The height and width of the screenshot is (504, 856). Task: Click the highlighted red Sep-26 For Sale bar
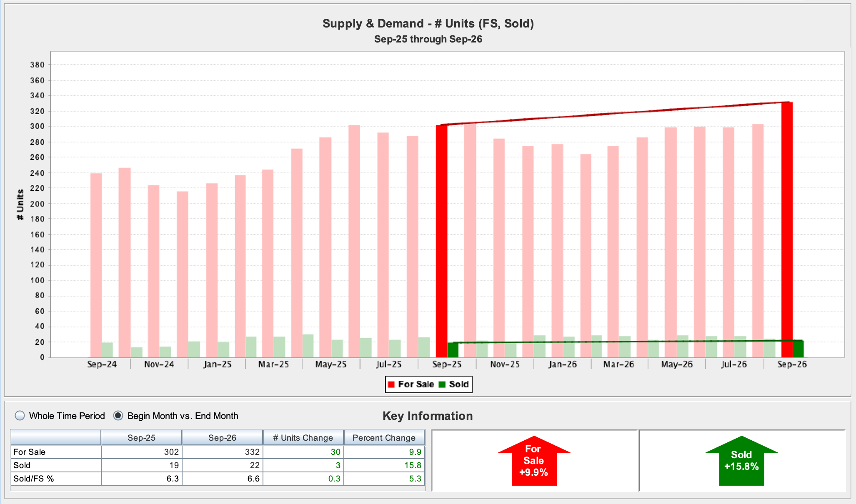click(x=787, y=230)
